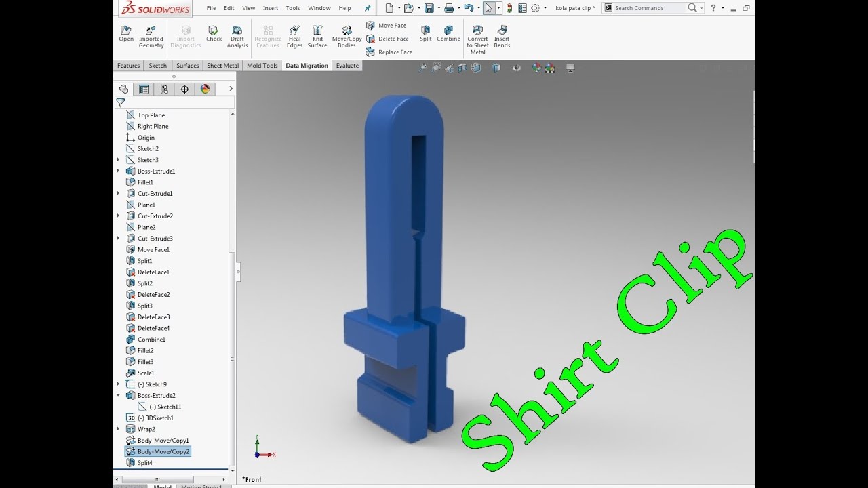Click the Insert Bends tool
This screenshot has width=868, height=488.
click(502, 37)
